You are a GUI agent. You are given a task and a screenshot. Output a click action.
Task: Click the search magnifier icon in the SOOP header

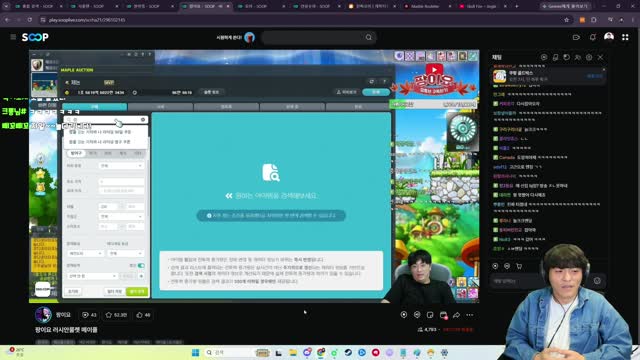[369, 37]
